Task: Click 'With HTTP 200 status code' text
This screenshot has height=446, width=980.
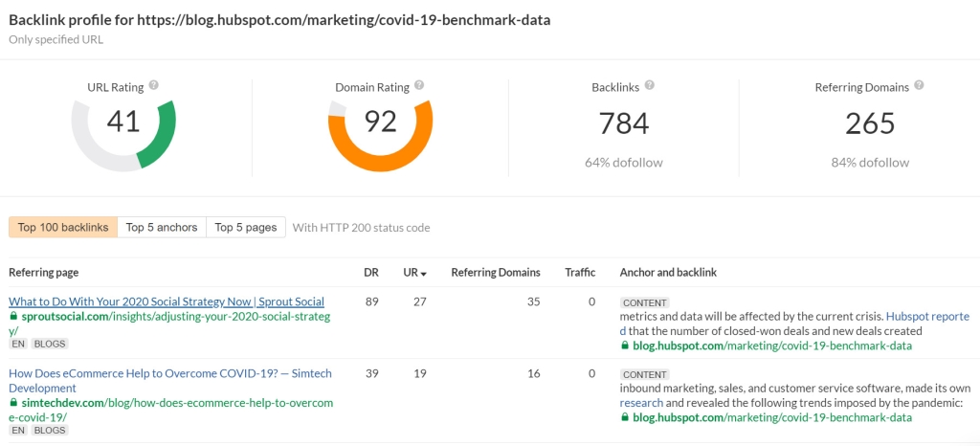Action: [x=361, y=228]
